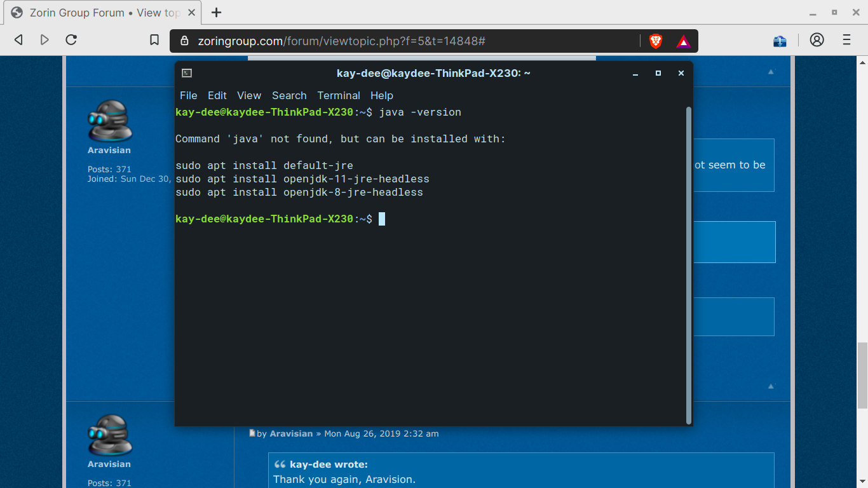Image resolution: width=868 pixels, height=488 pixels.
Task: Open the File menu in Terminal
Action: click(x=188, y=95)
